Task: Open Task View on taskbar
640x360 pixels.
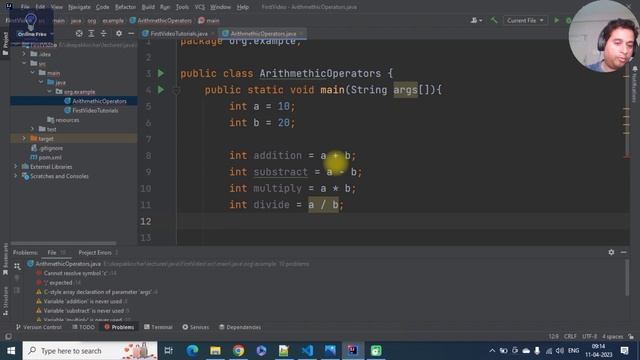Action: coord(168,351)
